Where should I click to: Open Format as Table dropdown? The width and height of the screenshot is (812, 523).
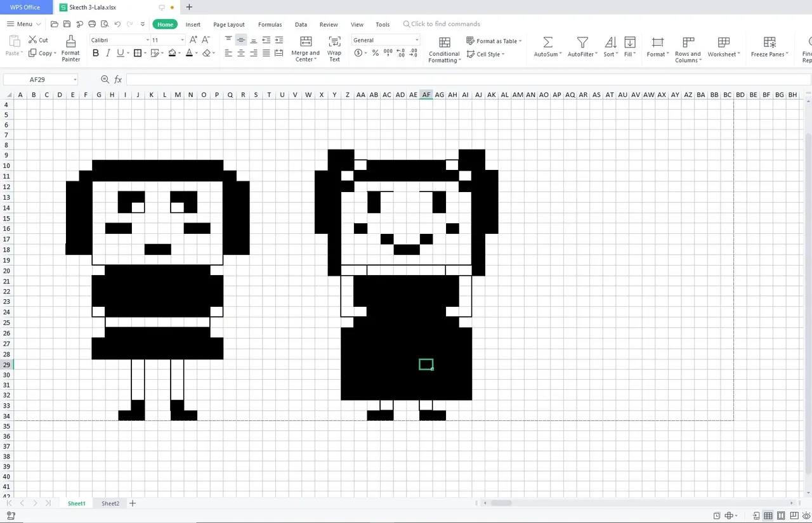[494, 41]
